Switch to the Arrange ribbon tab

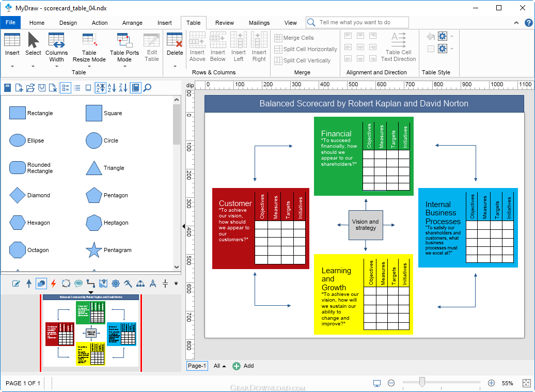pos(132,23)
